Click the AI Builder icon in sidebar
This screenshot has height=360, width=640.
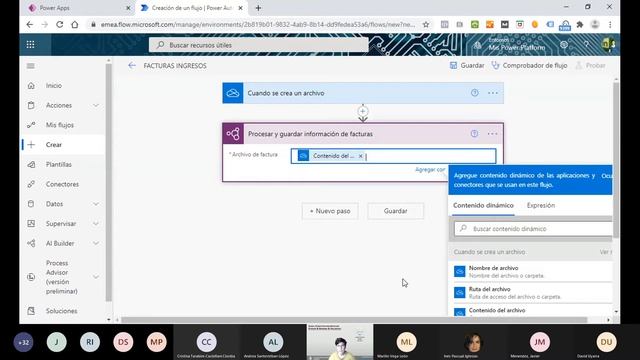[31, 243]
